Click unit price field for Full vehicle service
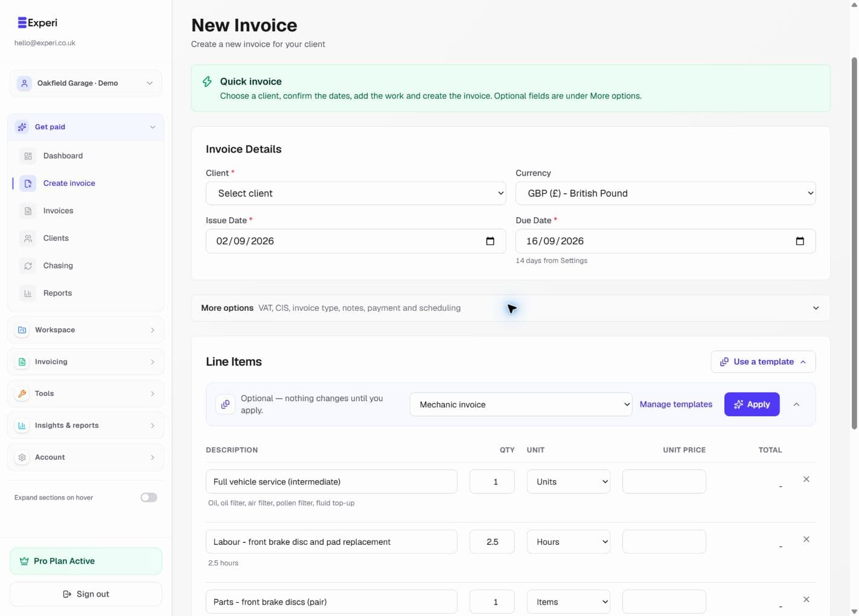Screen dimensions: 859x616 [x=664, y=481]
